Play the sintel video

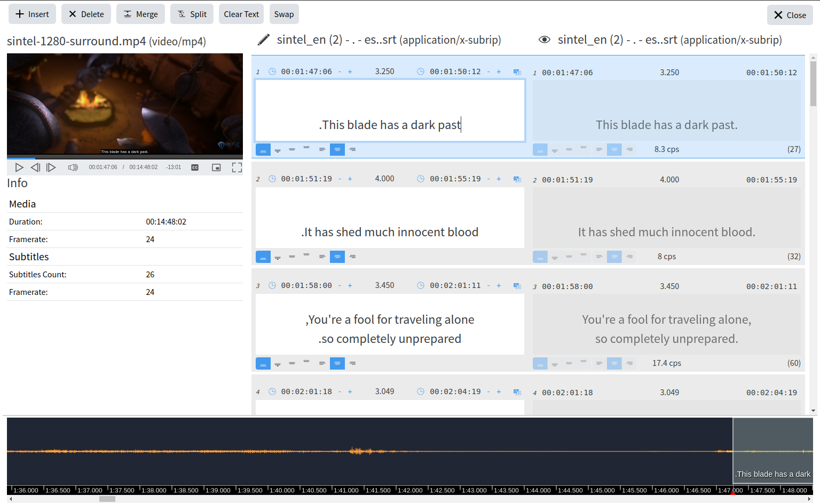coord(19,167)
